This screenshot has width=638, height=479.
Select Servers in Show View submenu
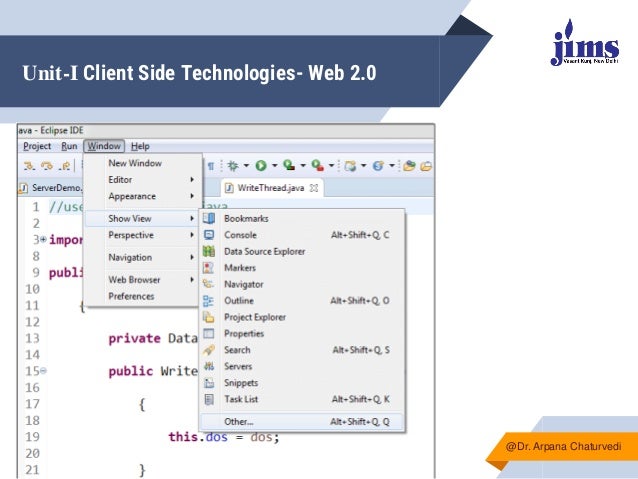tap(302, 366)
